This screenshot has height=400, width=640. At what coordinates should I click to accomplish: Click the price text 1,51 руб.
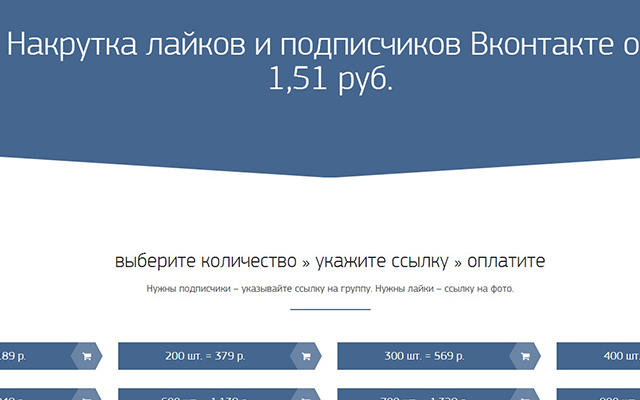(331, 79)
